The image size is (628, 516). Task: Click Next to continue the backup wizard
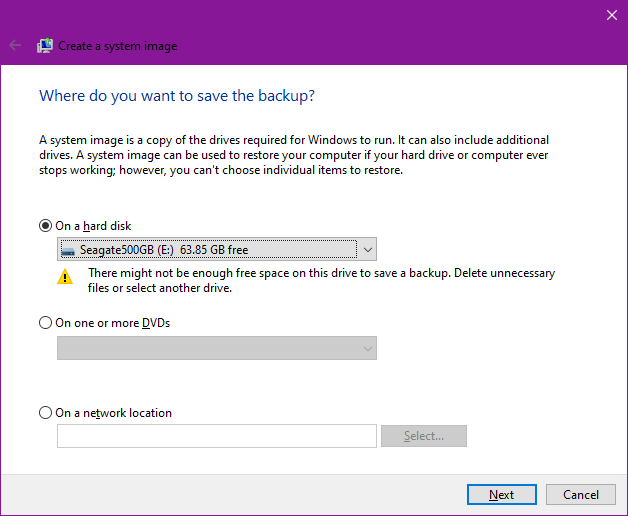click(501, 494)
